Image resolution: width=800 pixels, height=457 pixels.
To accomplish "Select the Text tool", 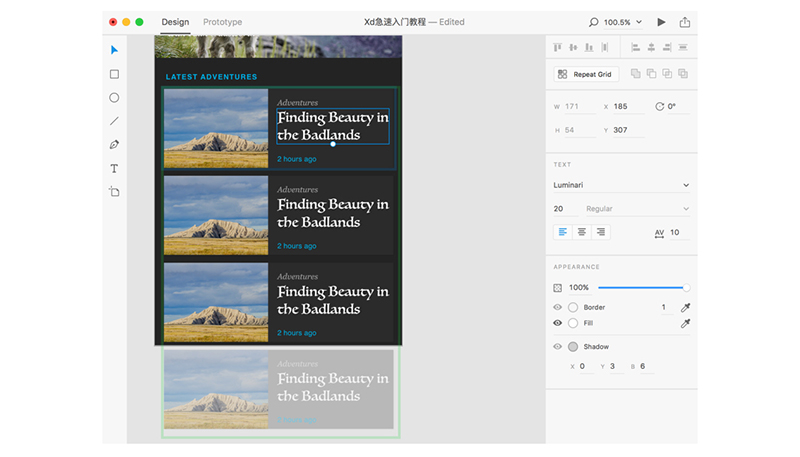I will coord(114,169).
